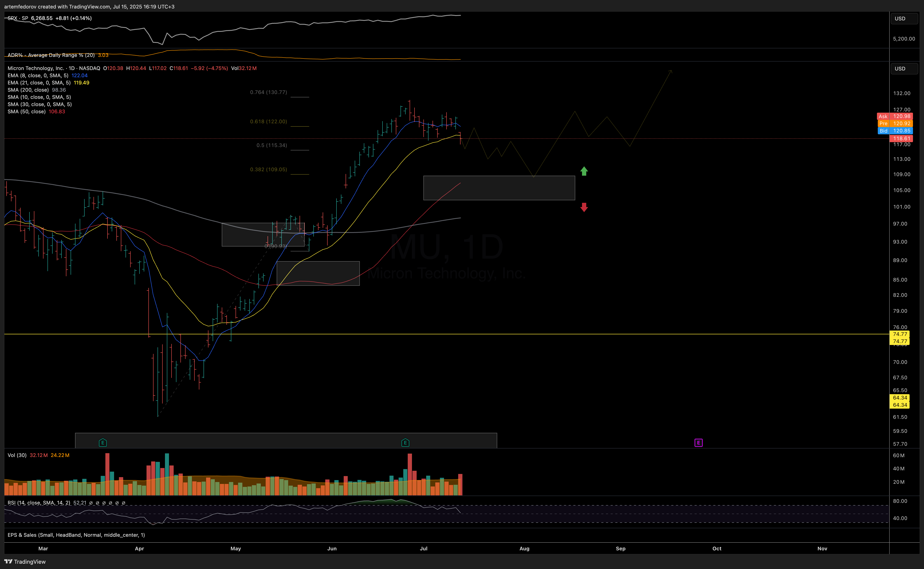
Task: Click the Jul label on time axis
Action: 424,548
